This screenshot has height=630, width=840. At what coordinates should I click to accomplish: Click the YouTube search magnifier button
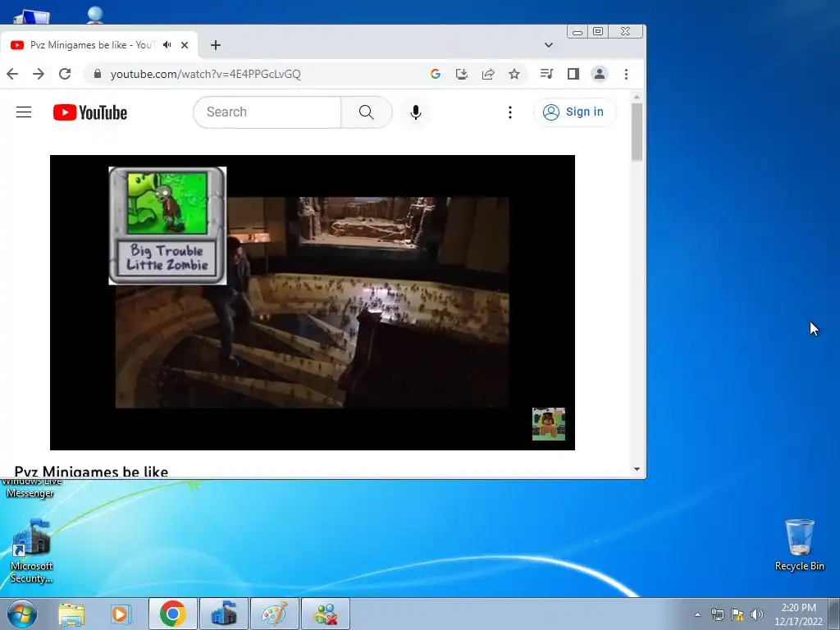click(367, 112)
